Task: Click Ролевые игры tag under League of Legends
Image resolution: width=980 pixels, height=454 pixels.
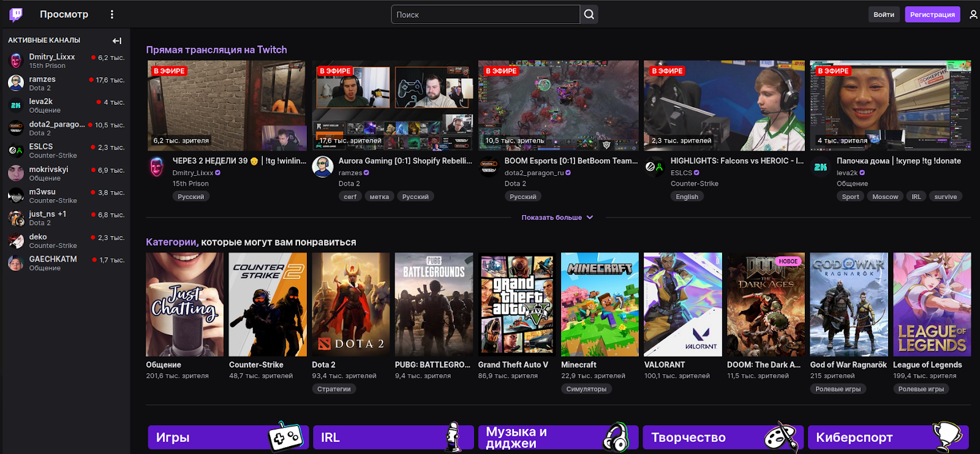Action: (921, 389)
